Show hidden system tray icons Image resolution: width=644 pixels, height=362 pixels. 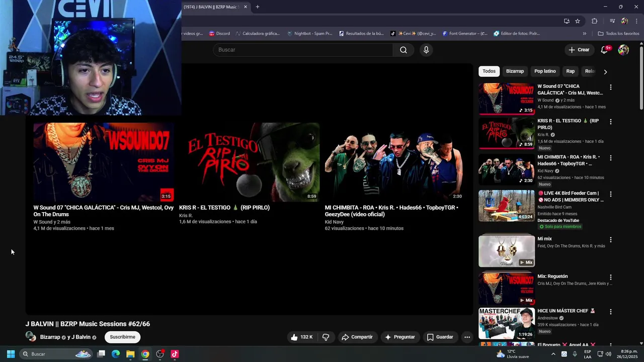[553, 354]
